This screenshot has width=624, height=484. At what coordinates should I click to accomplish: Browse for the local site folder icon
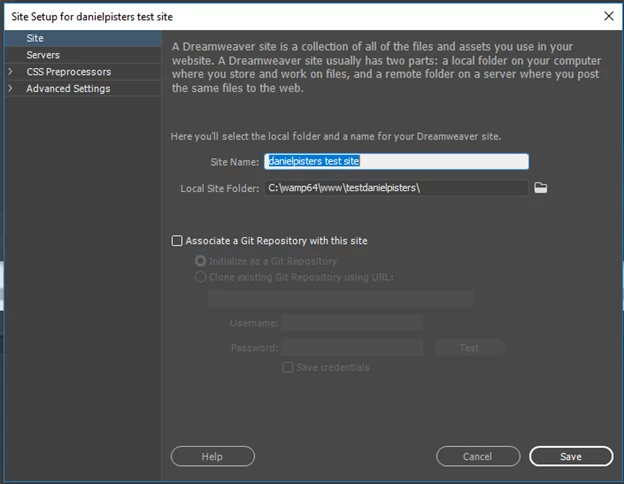(x=540, y=187)
